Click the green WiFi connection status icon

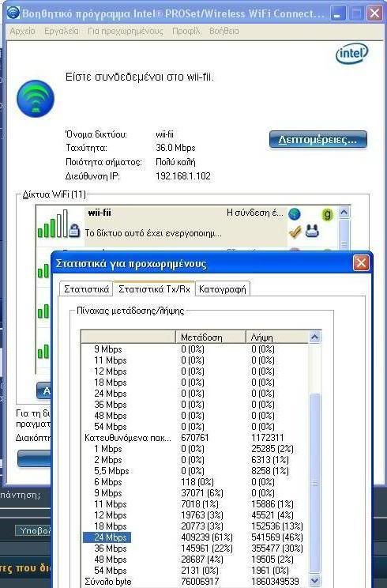click(x=36, y=99)
